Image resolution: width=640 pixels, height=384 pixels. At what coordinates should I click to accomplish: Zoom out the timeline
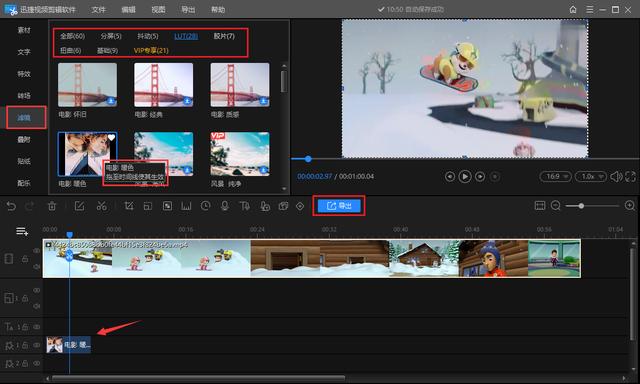coord(556,206)
